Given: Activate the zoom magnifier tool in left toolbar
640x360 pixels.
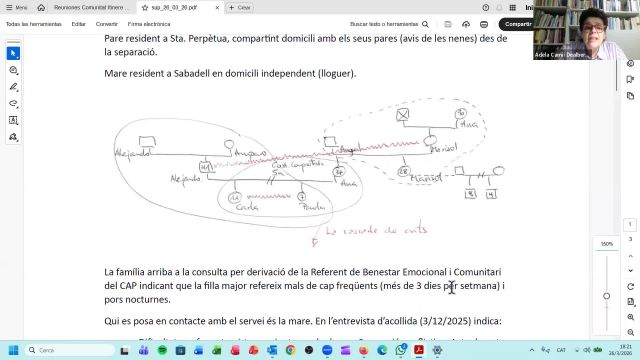Looking at the screenshot, I should [13, 70].
